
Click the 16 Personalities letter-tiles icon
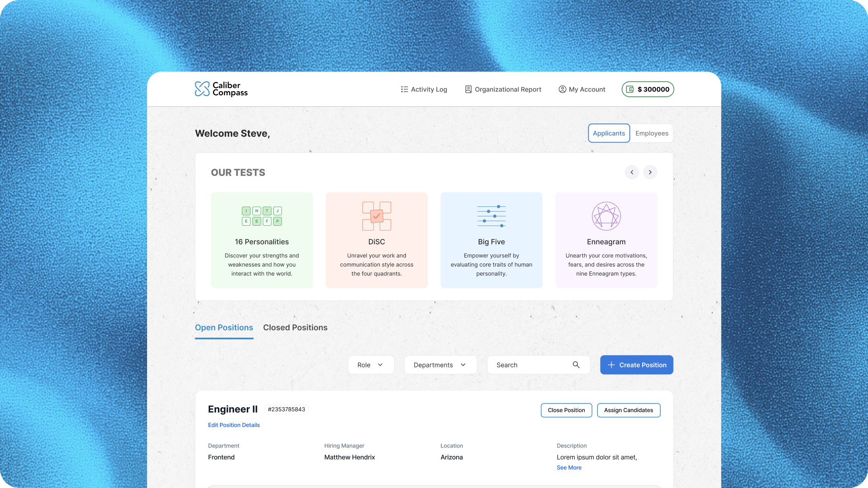[262, 216]
